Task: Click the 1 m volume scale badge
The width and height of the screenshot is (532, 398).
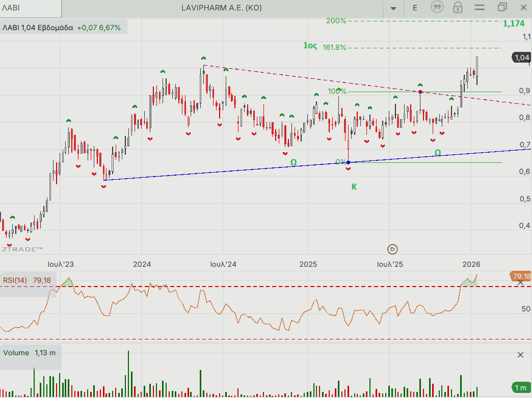Action: click(x=520, y=388)
